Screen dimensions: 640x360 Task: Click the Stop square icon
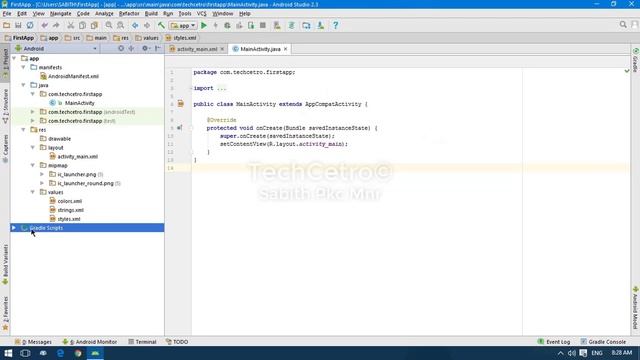[263, 25]
